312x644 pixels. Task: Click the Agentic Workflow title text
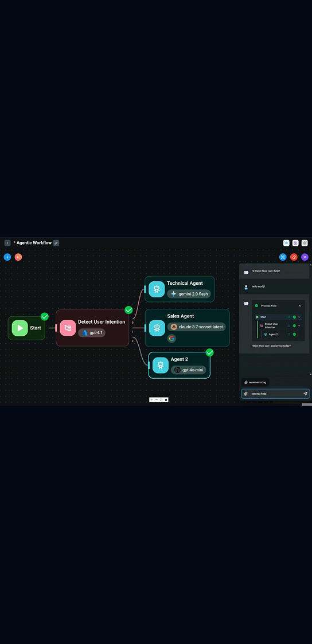34,243
